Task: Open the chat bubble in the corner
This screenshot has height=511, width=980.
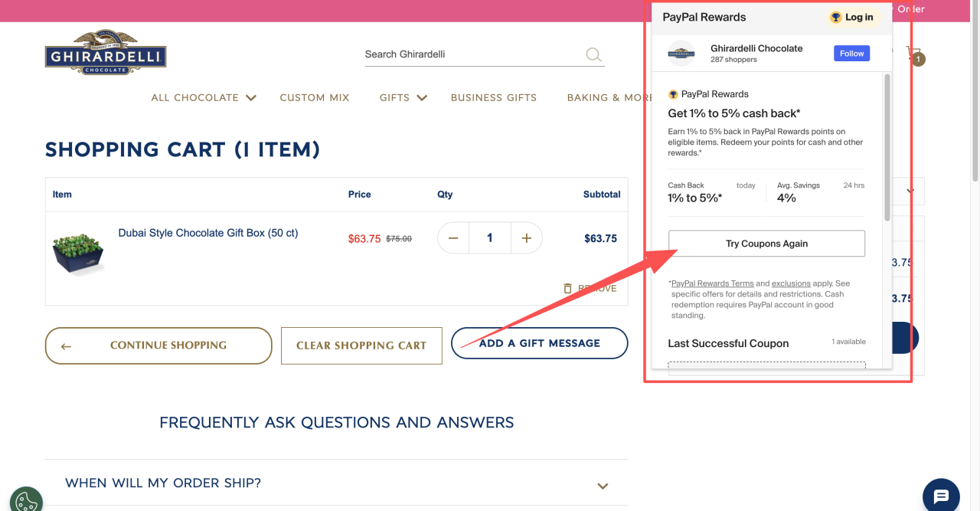Action: coord(941,494)
